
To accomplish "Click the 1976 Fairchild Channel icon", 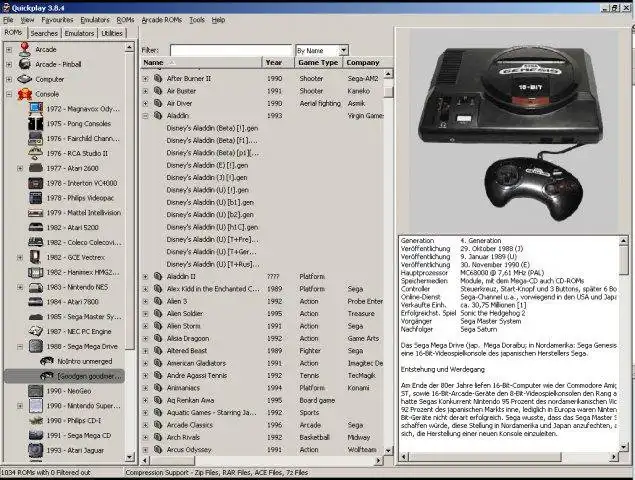I will [x=36, y=139].
